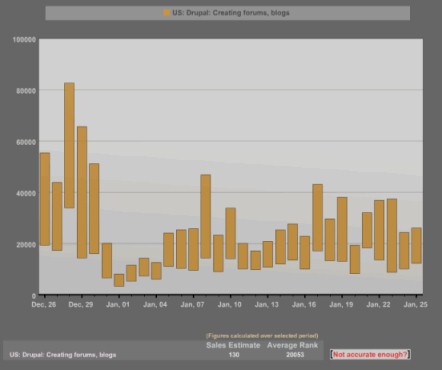Screen dimensions: 442x370
Task: Select the shortest bar near Jan, 01
Action: [x=119, y=280]
